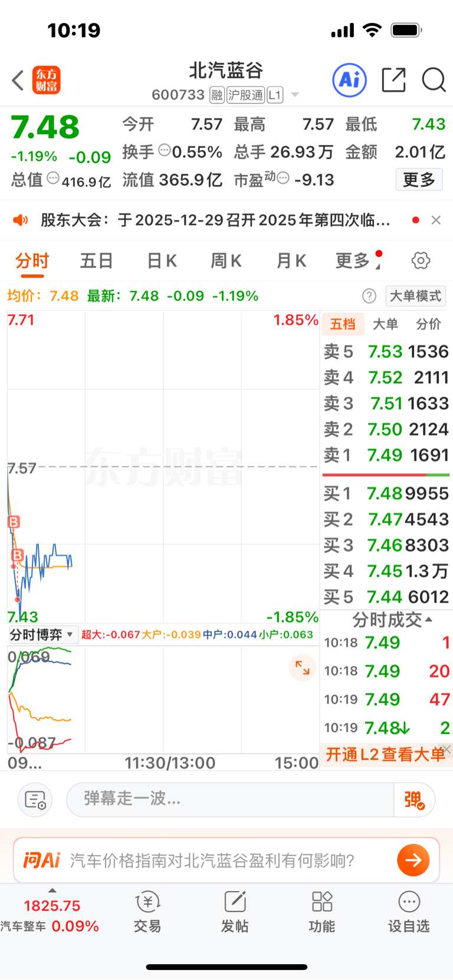Tap the back arrow icon
The width and height of the screenshot is (453, 980).
[x=18, y=80]
